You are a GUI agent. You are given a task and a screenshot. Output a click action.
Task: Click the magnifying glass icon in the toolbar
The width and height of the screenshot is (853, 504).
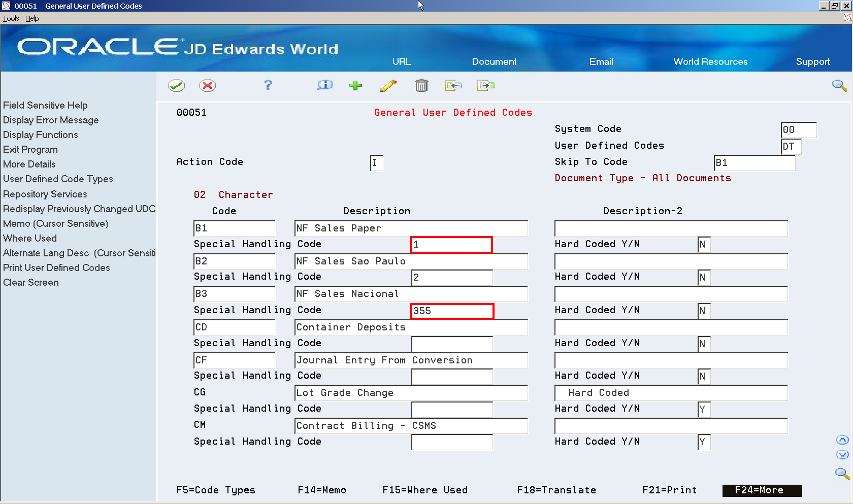[x=839, y=85]
